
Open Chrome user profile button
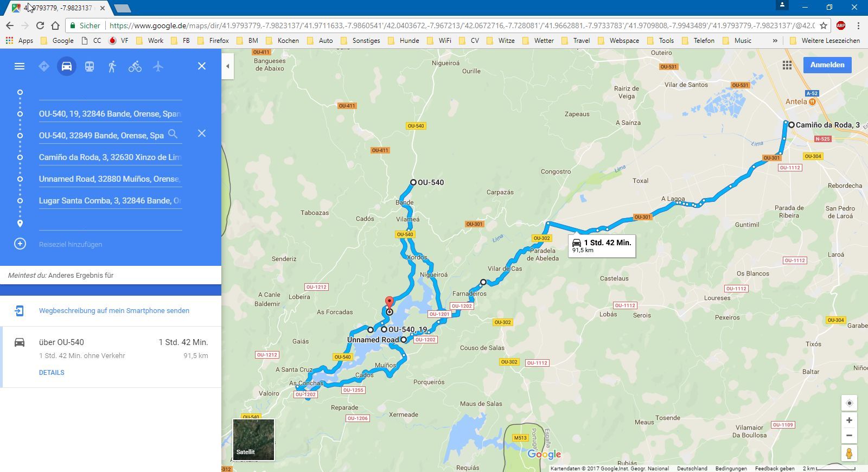click(782, 5)
